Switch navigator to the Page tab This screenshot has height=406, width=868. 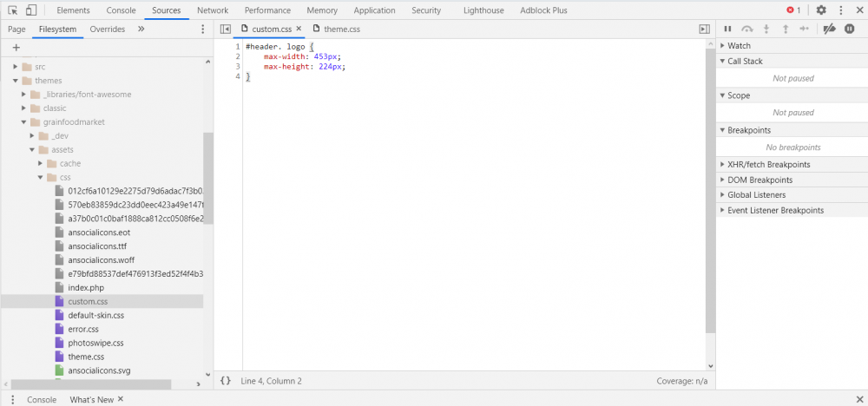(x=16, y=29)
